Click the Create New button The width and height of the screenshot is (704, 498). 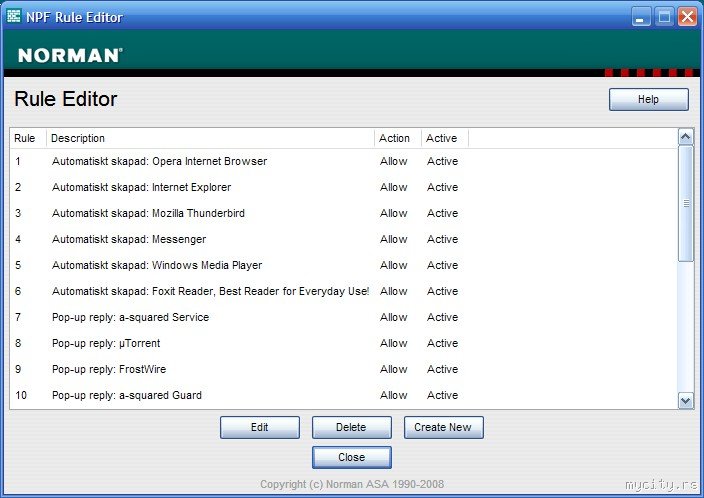[x=444, y=427]
